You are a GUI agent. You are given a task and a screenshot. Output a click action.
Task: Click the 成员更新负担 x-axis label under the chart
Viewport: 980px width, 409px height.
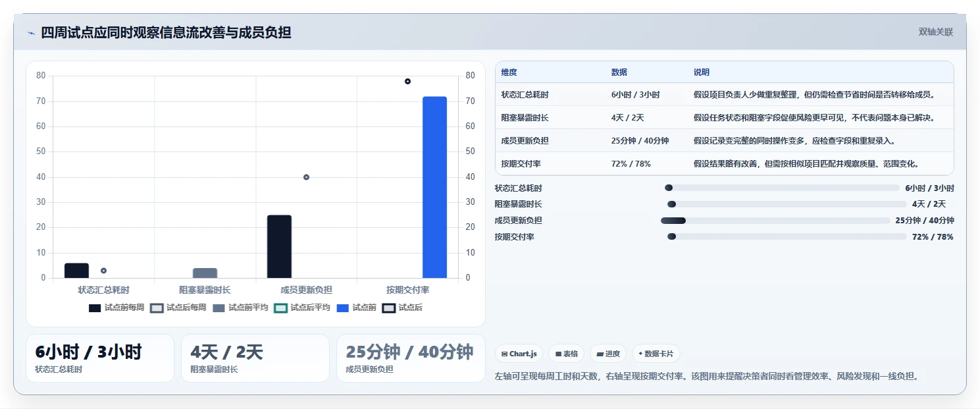306,290
